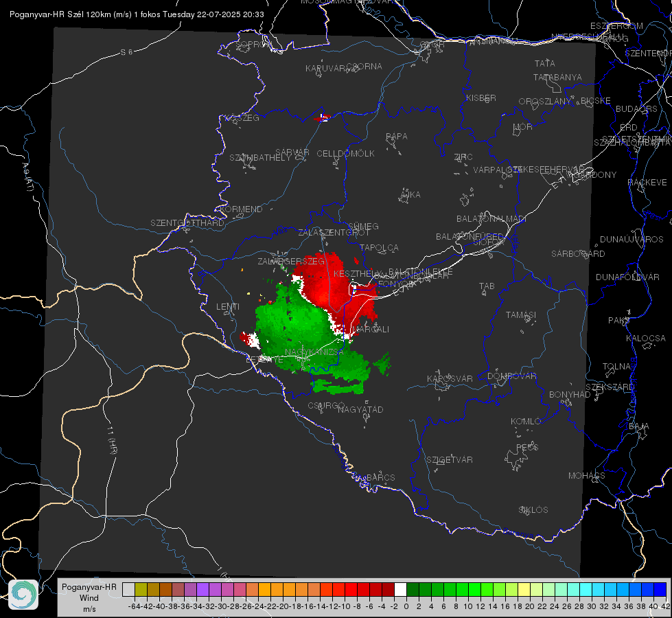Click the RACKEVE city label
The height and width of the screenshot is (618, 672).
pos(647,183)
